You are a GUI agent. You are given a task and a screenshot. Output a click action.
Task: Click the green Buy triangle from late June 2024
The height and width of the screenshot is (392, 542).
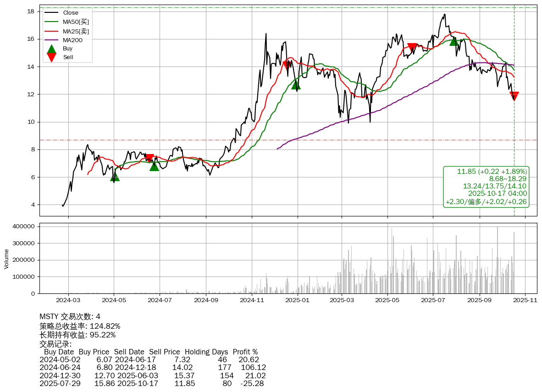tap(154, 166)
